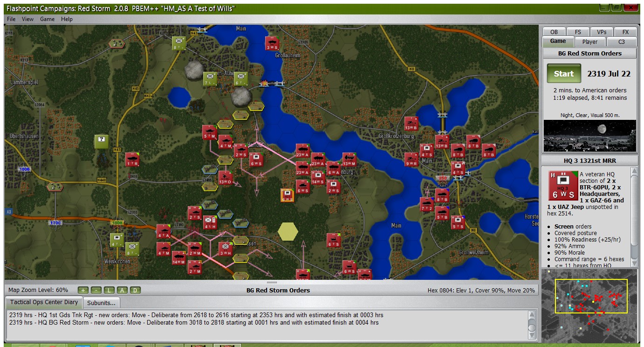Select the red 3 W S unit near Großauheim
Viewport: 644px width, 347px height.
coord(272,43)
